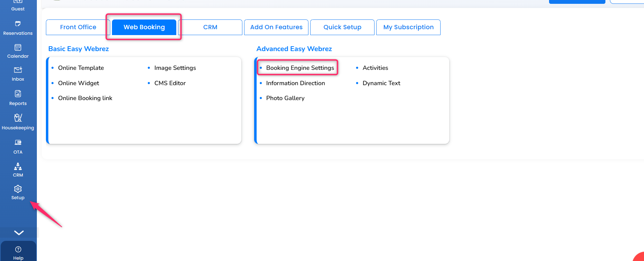
Task: Open the Dynamic Text link
Action: coord(381,83)
